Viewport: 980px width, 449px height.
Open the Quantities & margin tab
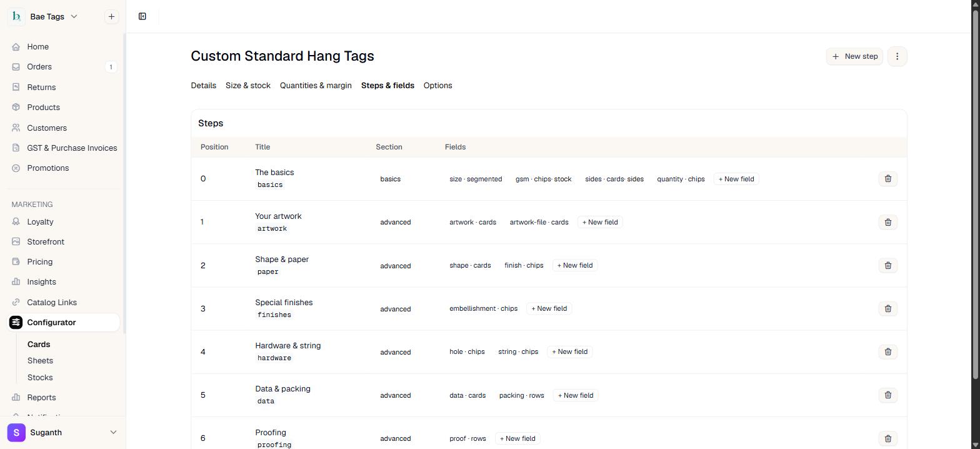(x=316, y=86)
